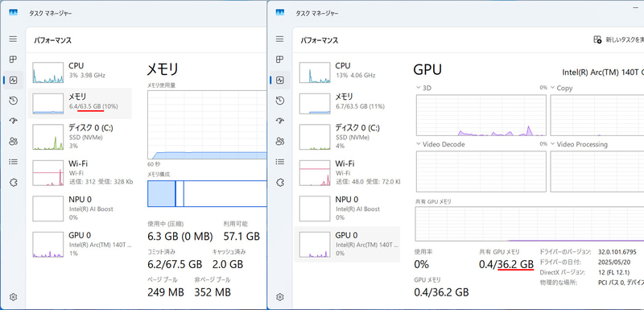644x310 pixels.
Task: Click the 57.1 GB available value
Action: coord(242,237)
